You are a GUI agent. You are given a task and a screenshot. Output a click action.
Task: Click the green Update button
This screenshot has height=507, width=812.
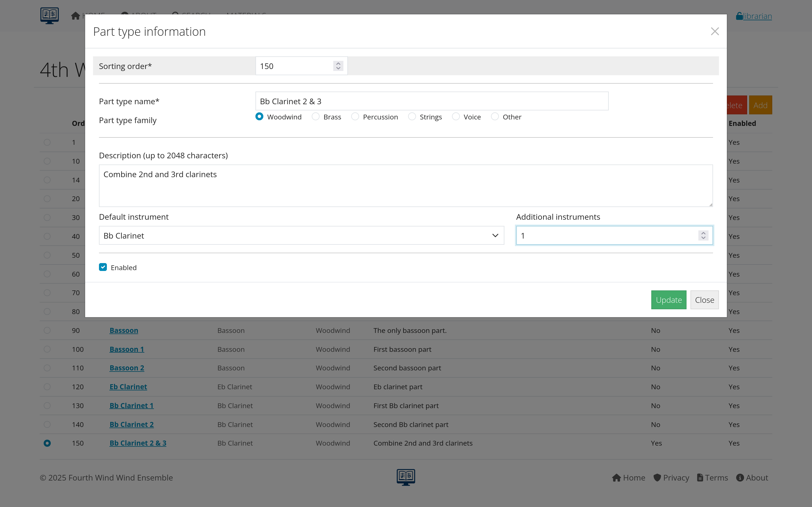pos(668,300)
